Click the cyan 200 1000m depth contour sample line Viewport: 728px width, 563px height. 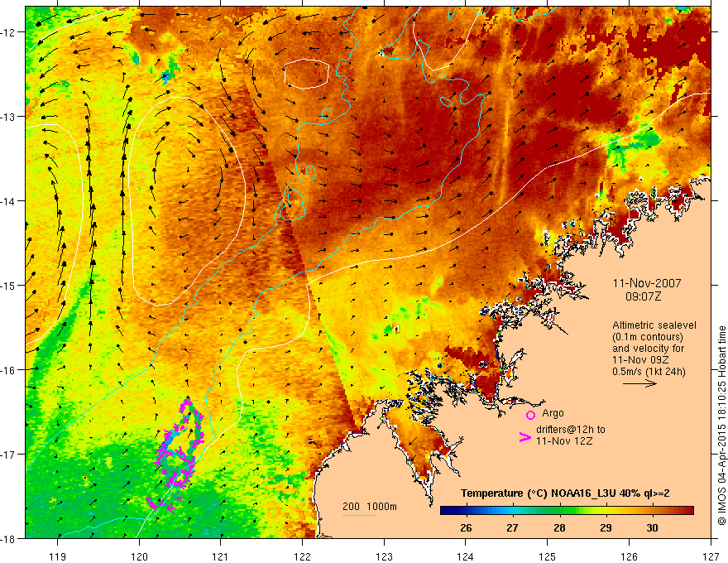point(359,515)
